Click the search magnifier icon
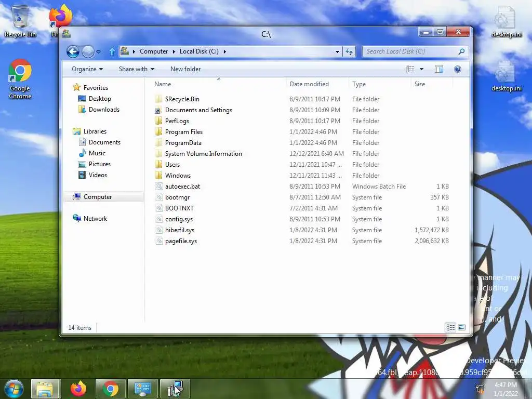Viewport: 532px width, 399px height. pos(461,51)
